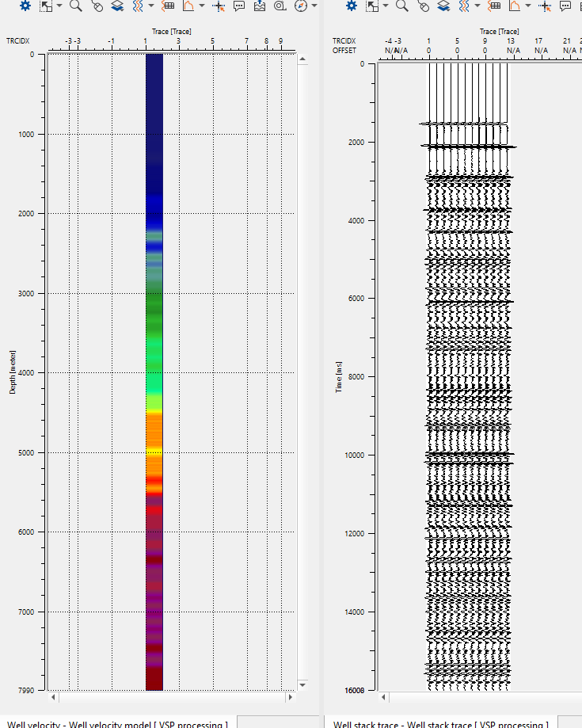The width and height of the screenshot is (582, 728).
Task: Open settings gear in Well stack trace panel
Action: pyautogui.click(x=352, y=6)
